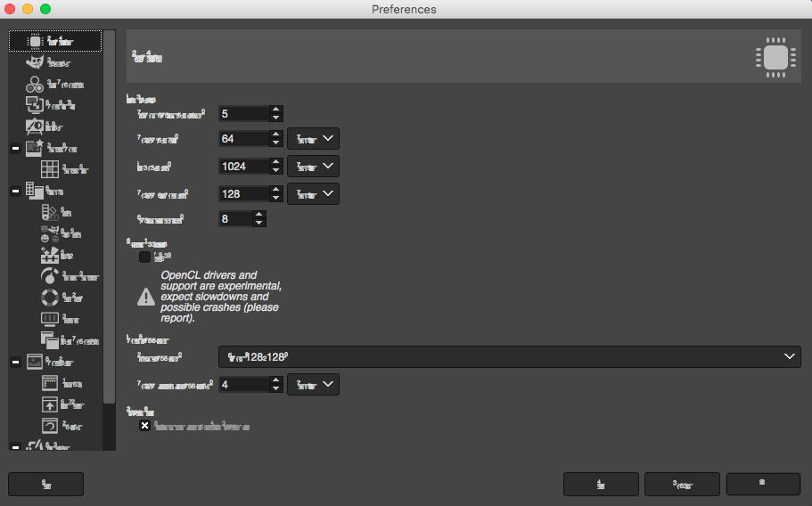Viewport: 812px width, 506px height.
Task: Select Color Management in the sidebar
Action: coord(64,85)
